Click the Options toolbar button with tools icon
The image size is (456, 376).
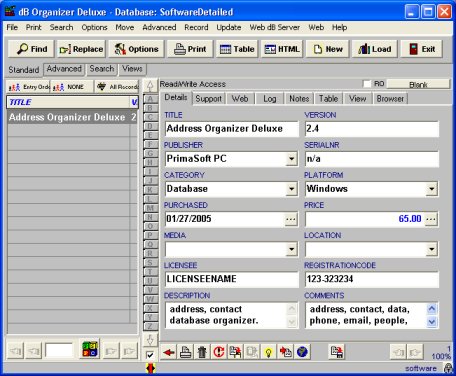tap(136, 49)
